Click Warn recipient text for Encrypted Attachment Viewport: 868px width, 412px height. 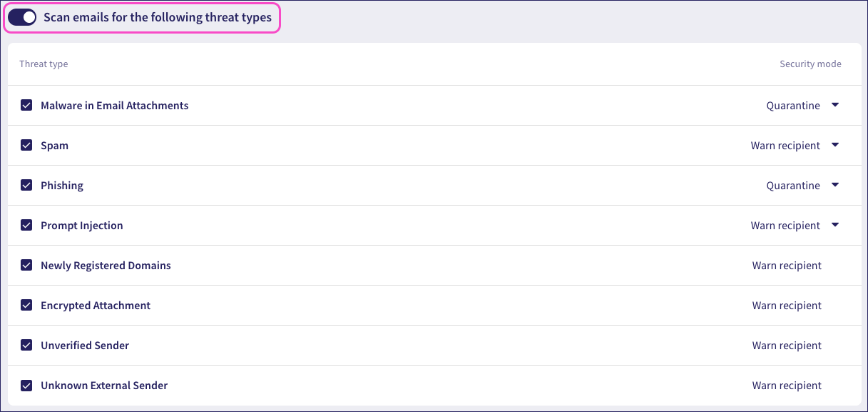coord(787,306)
